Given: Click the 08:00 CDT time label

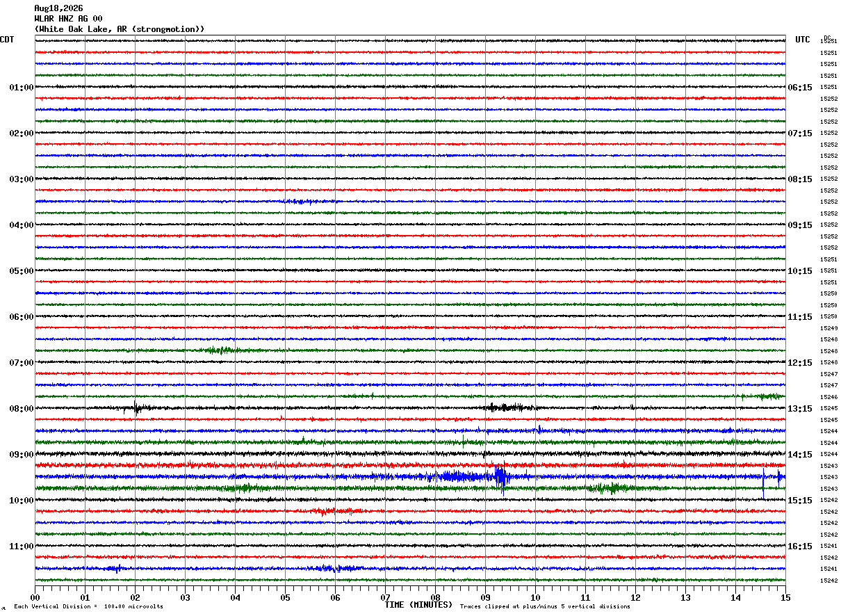Looking at the screenshot, I should click(x=22, y=409).
